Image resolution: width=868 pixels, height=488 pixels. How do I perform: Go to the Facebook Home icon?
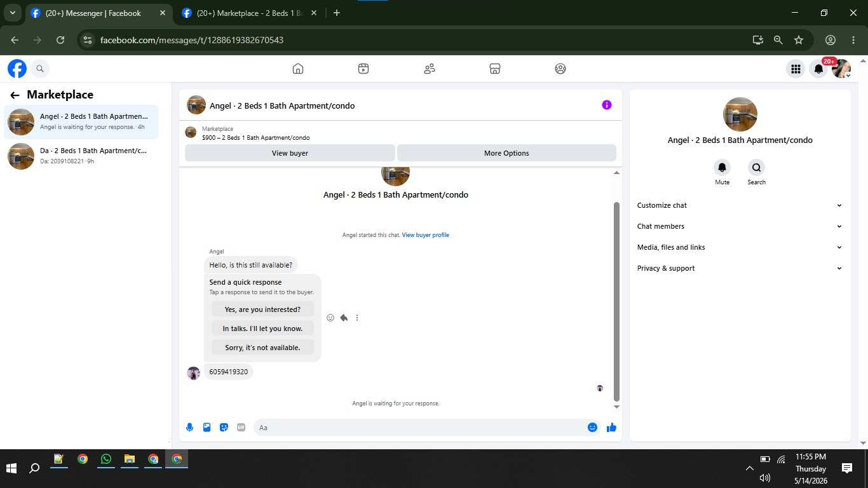(x=298, y=69)
